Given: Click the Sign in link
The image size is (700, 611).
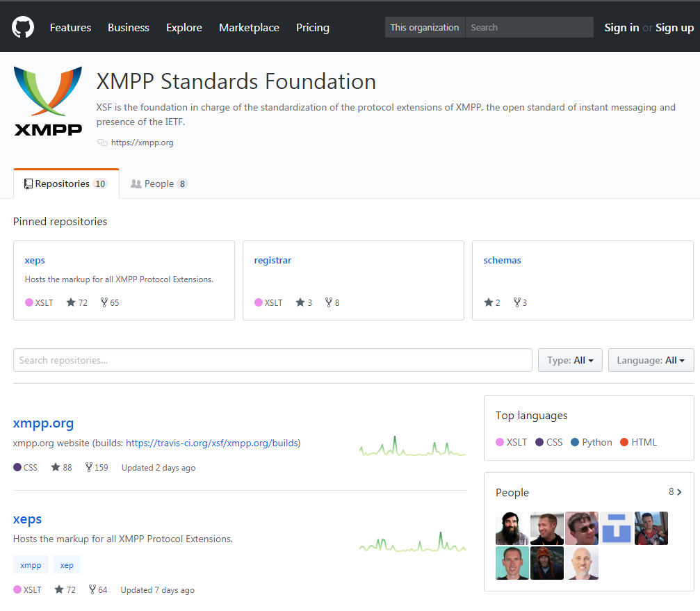Looking at the screenshot, I should pos(621,28).
